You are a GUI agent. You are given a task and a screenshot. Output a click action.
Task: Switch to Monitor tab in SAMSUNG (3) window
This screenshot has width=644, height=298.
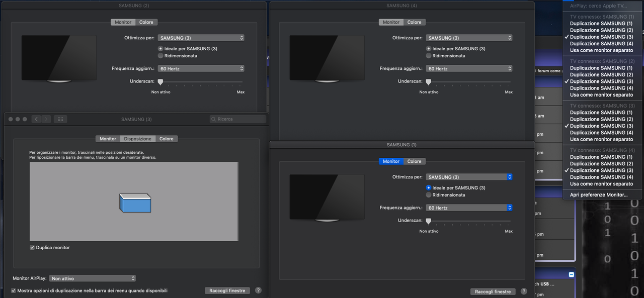(108, 139)
